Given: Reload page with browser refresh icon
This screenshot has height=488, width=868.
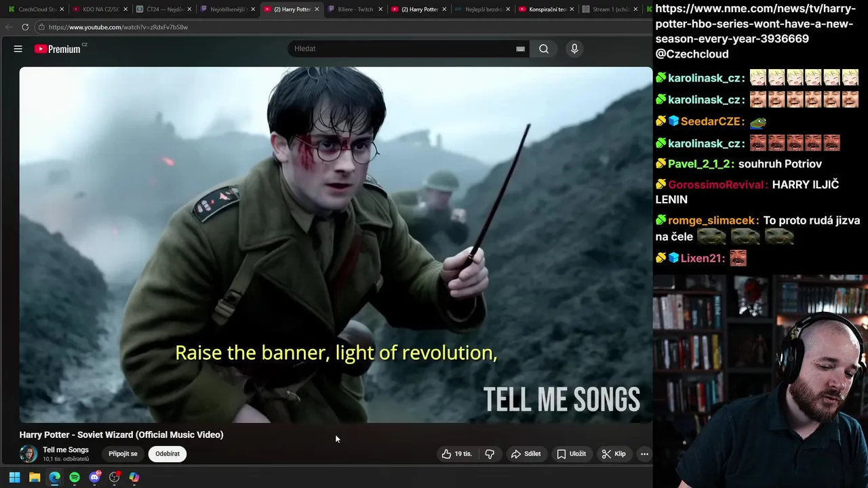Looking at the screenshot, I should 25,27.
